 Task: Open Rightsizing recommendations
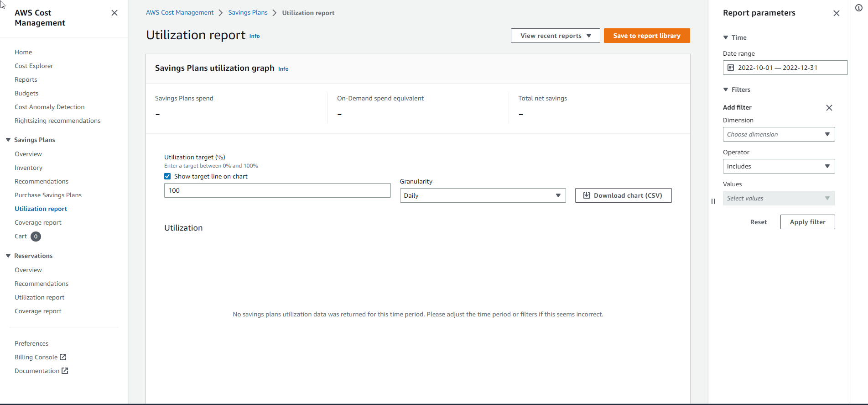[57, 121]
